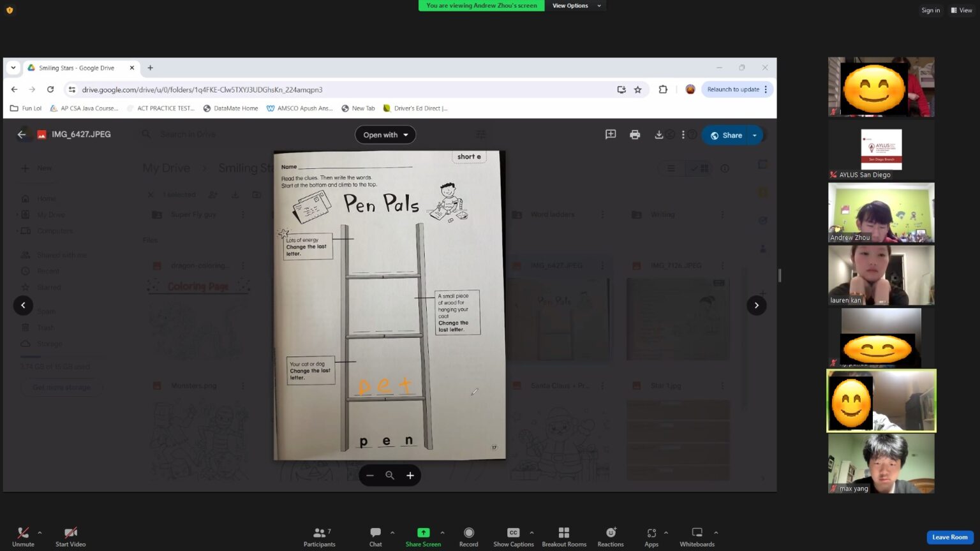Click the IMG_6427.JPEG file title
Image resolution: width=980 pixels, height=551 pixels.
coord(81,135)
